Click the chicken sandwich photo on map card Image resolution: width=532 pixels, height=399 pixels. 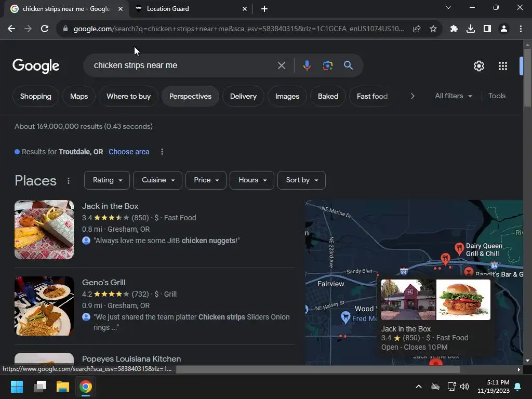[463, 300]
